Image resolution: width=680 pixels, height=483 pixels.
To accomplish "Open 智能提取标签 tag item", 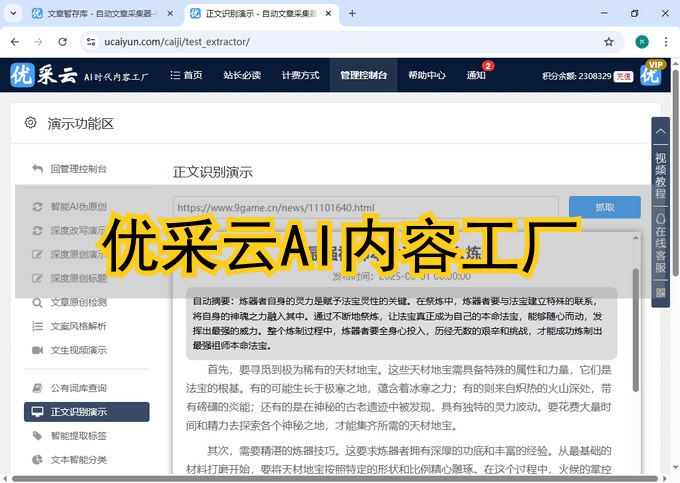I will point(78,436).
